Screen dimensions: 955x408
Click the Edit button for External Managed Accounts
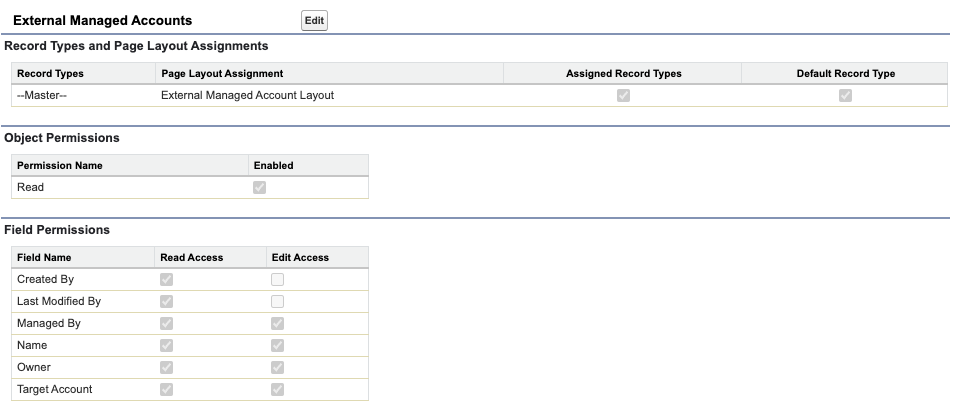tap(314, 20)
